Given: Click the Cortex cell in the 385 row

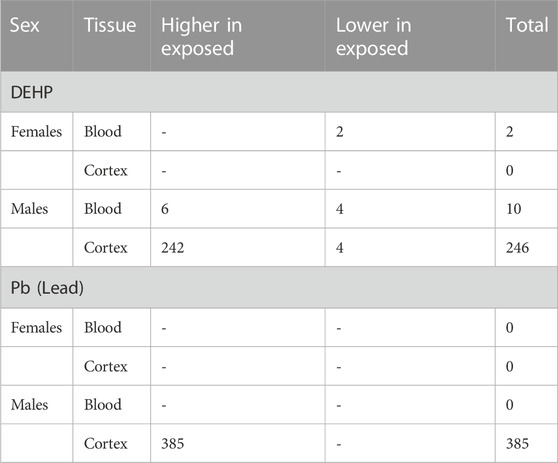Looking at the screenshot, I should click(x=106, y=443).
